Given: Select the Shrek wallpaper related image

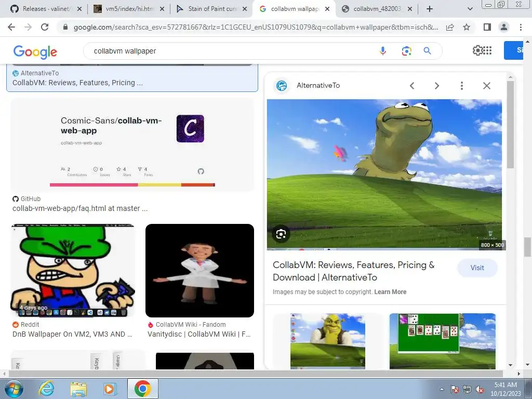Looking at the screenshot, I should coord(328,341).
